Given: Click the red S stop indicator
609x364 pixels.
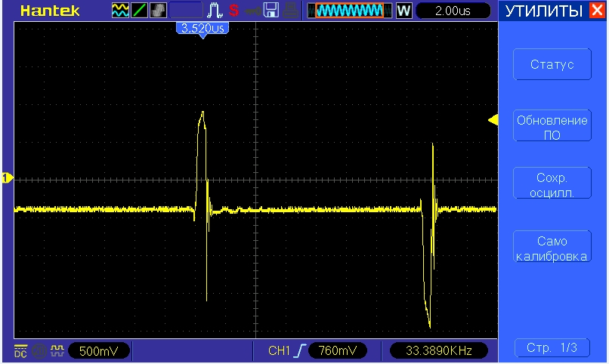Looking at the screenshot, I should click(x=233, y=11).
